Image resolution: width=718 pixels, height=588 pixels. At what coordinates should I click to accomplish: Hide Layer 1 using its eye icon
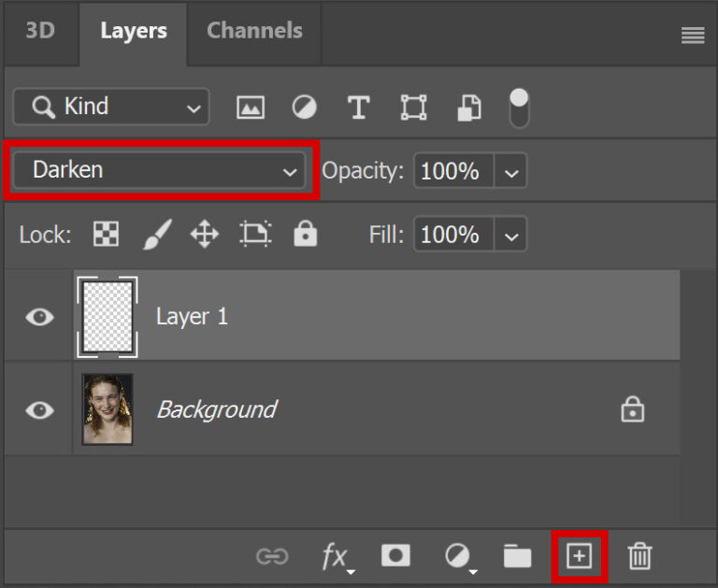[39, 317]
